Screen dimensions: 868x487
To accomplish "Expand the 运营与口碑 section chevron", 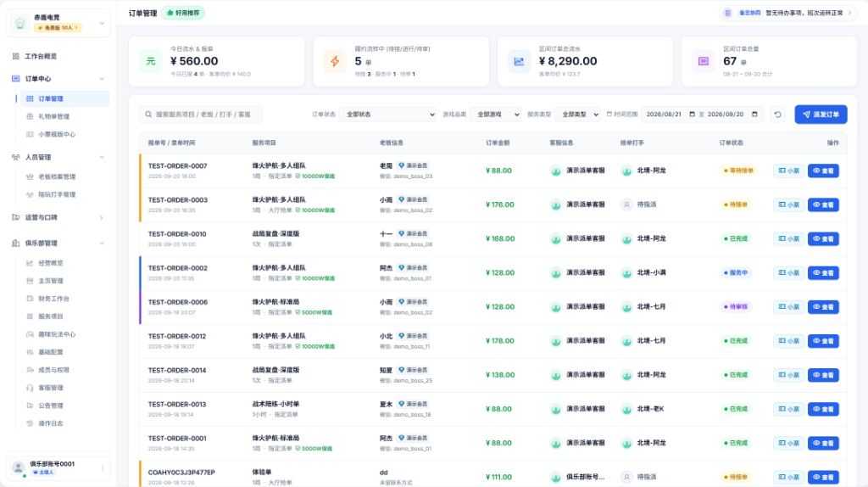I will click(x=102, y=218).
